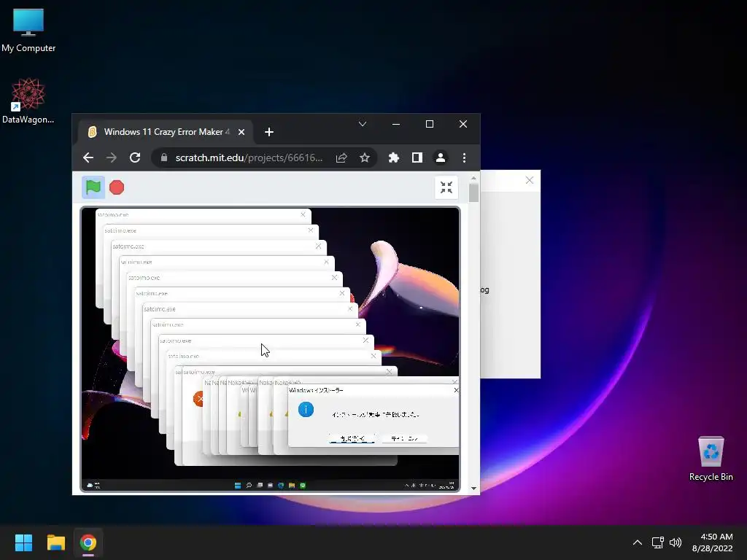Go back in Chrome
747x560 pixels.
pyautogui.click(x=88, y=157)
